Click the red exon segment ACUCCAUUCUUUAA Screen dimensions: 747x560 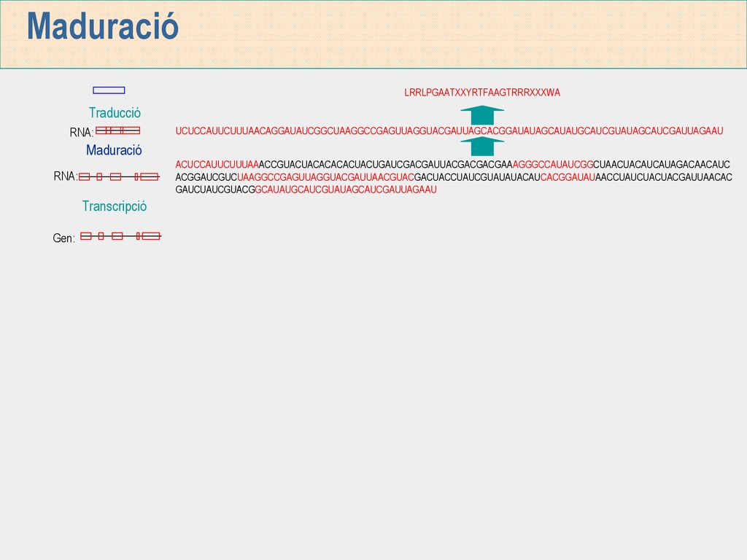(x=217, y=165)
